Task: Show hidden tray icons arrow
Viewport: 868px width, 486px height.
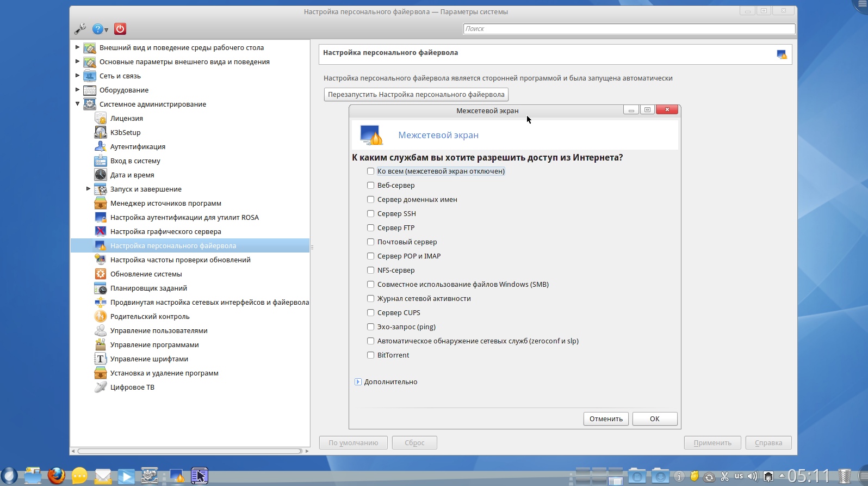Action: coord(782,476)
